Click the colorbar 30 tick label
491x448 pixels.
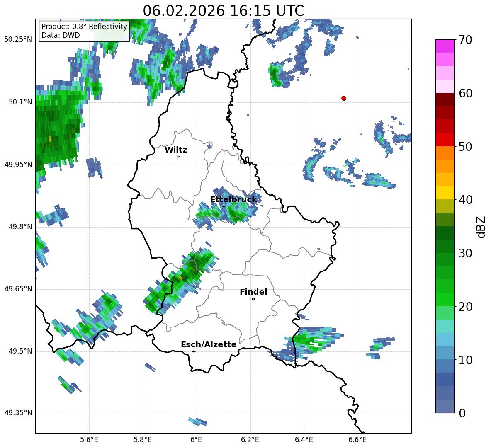(x=465, y=253)
